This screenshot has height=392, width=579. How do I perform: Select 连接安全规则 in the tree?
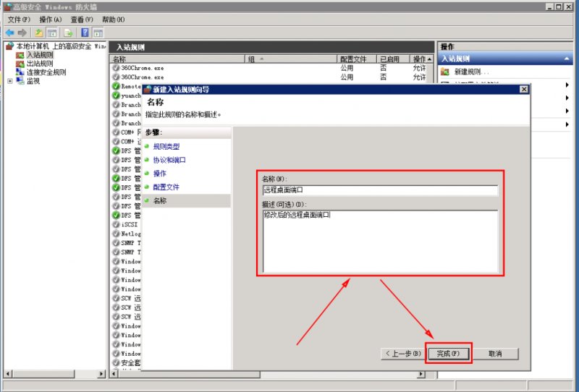tap(46, 72)
